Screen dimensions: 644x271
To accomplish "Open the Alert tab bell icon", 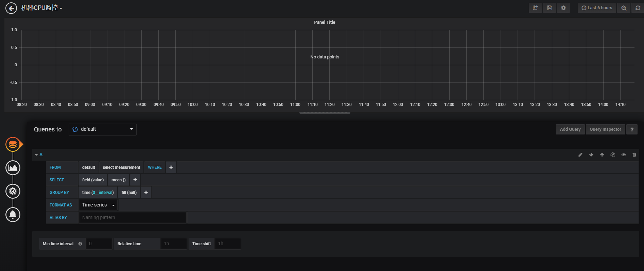I will [x=13, y=215].
